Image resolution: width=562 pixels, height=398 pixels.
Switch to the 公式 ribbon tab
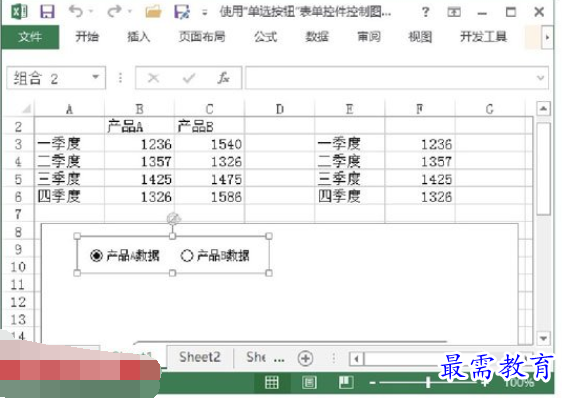266,37
